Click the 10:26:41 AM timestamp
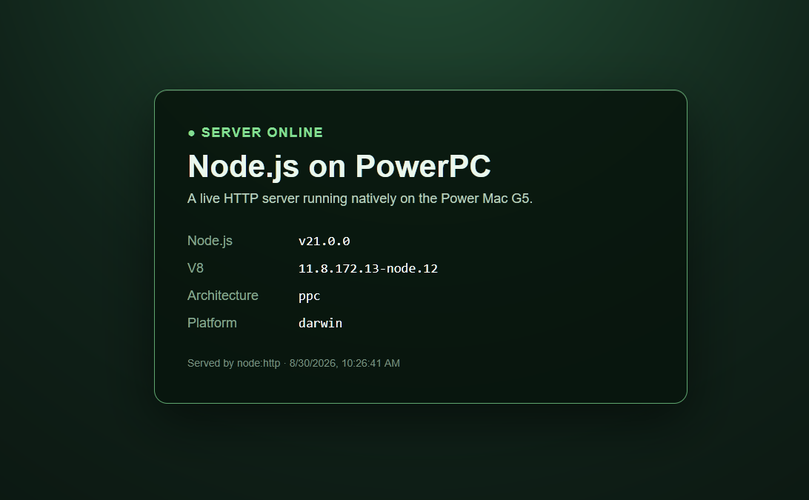The width and height of the screenshot is (809, 500). tap(370, 363)
